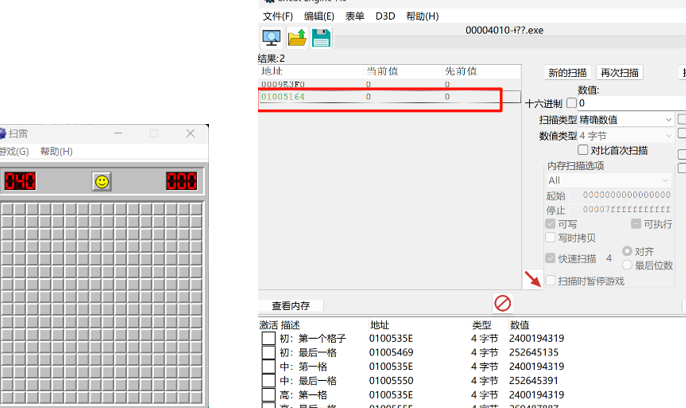Select the 最后位数 radio button
The image size is (686, 408).
click(x=627, y=265)
